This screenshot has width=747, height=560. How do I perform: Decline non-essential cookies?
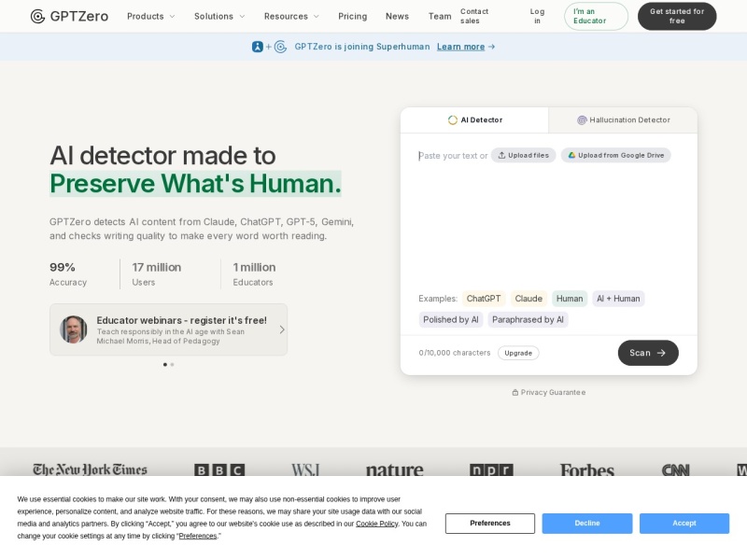(x=587, y=524)
